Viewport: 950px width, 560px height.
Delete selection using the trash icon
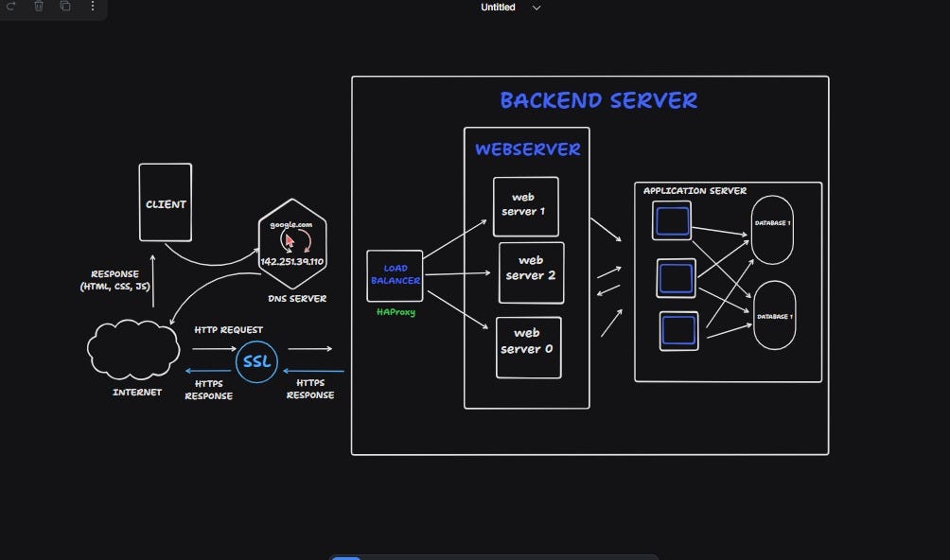point(38,7)
